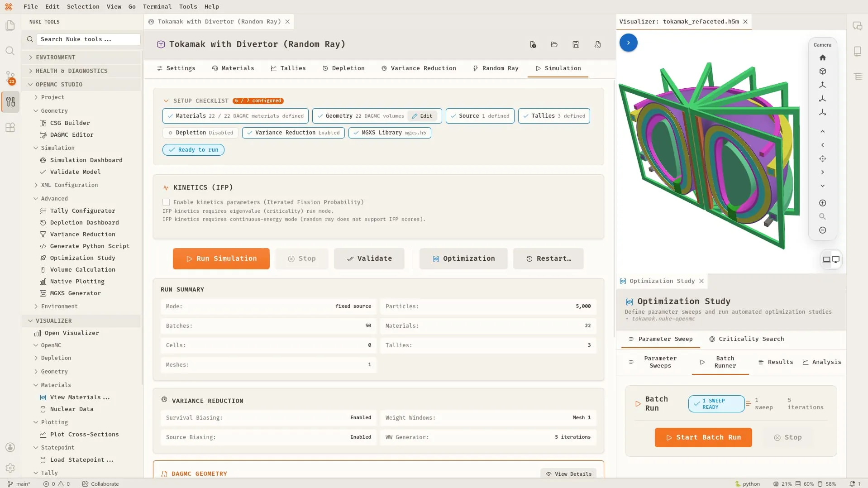Image resolution: width=868 pixels, height=488 pixels.
Task: Click View Details in DAGMC Geometry
Action: 568,474
